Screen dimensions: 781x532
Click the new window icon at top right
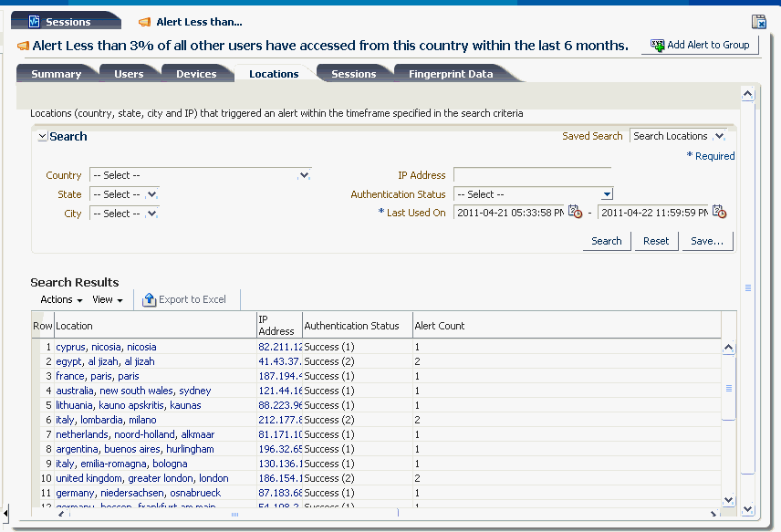click(x=758, y=21)
